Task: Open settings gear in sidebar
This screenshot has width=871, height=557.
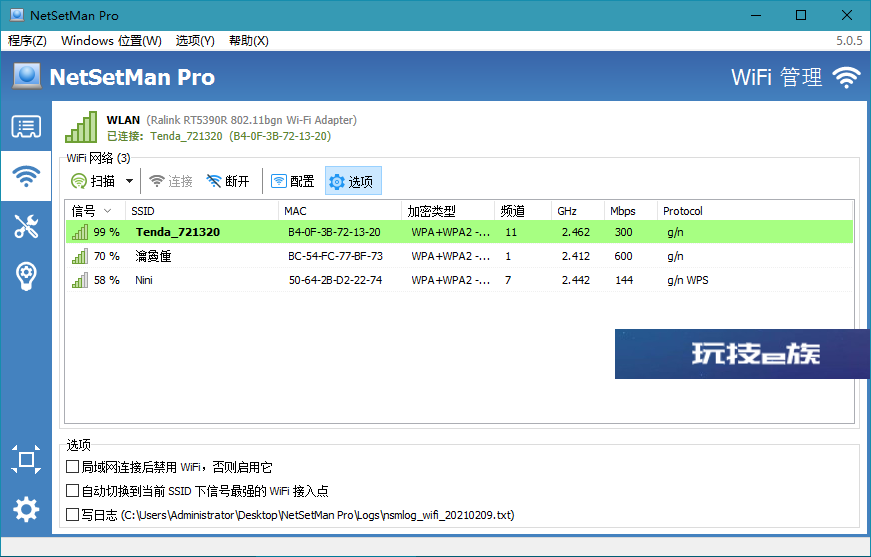Action: point(26,509)
